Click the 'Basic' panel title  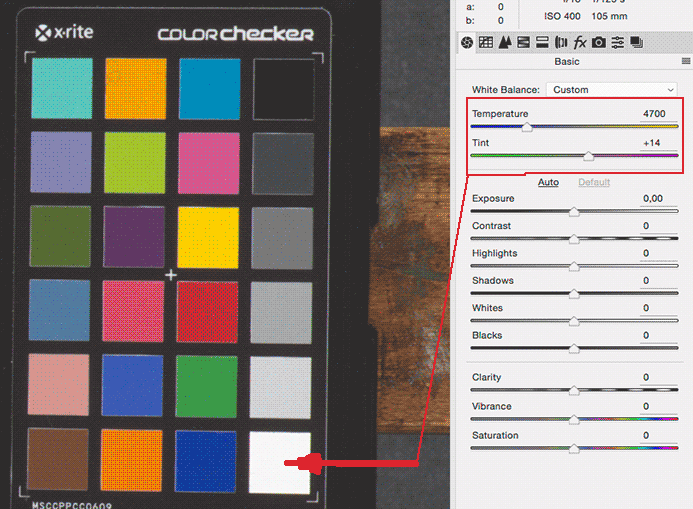[x=567, y=61]
